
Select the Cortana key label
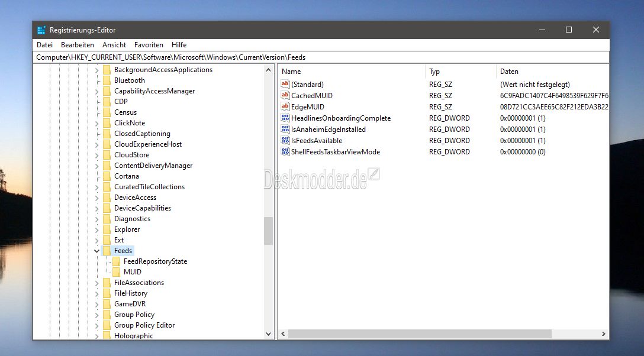[x=127, y=176]
